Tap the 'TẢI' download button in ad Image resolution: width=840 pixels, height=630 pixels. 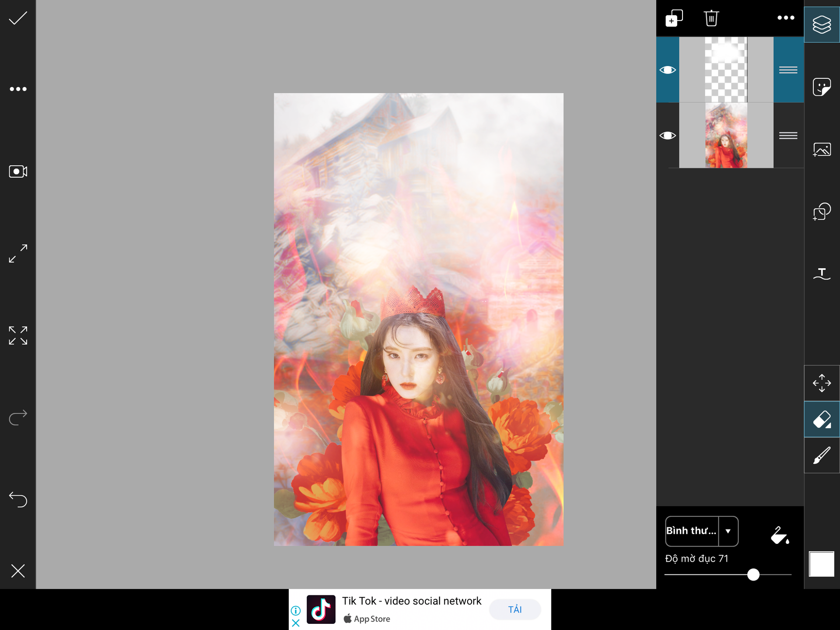tap(515, 609)
